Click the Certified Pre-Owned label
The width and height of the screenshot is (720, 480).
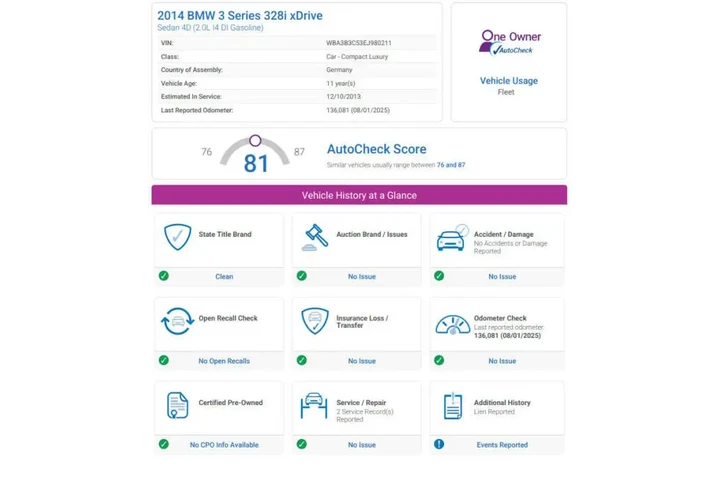pyautogui.click(x=231, y=403)
